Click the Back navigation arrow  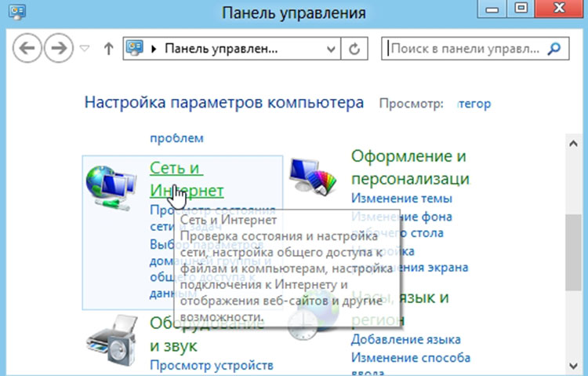pos(28,49)
